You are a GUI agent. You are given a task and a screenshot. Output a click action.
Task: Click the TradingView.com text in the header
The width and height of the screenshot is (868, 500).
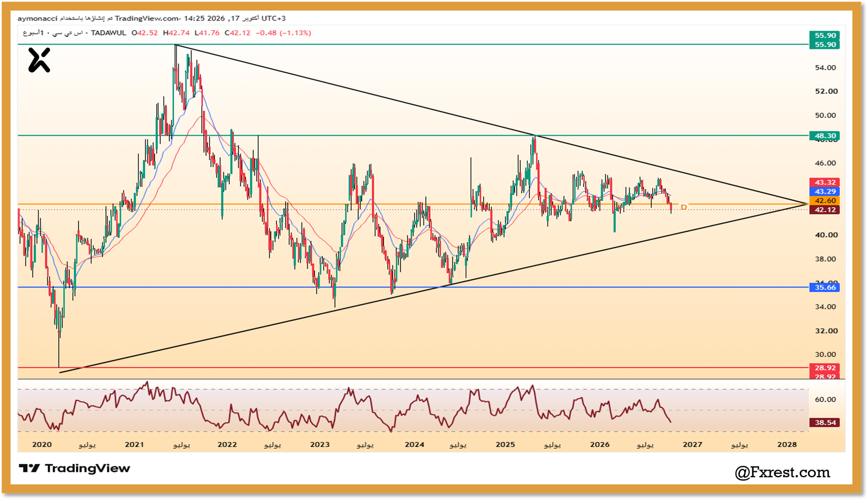tap(147, 18)
